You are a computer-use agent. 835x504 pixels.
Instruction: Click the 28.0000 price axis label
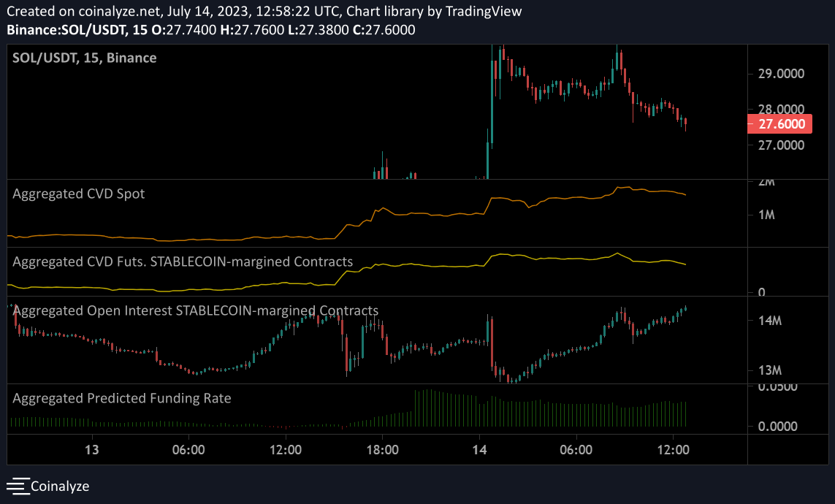(782, 110)
